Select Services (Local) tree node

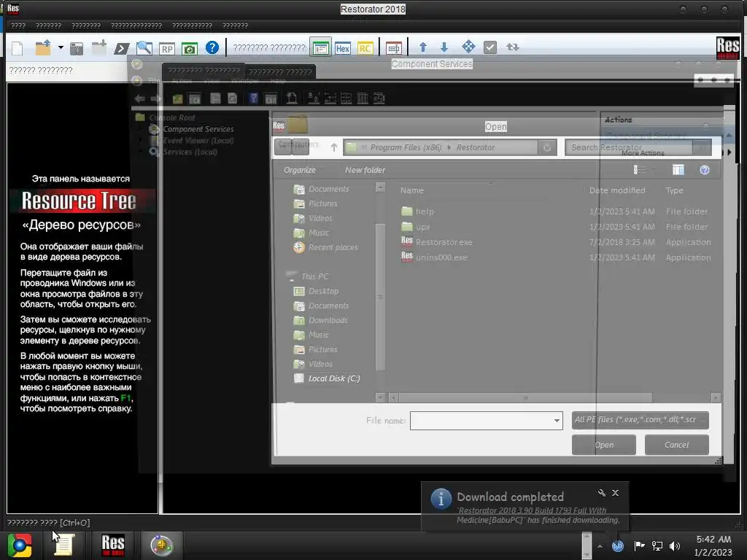[x=190, y=152]
